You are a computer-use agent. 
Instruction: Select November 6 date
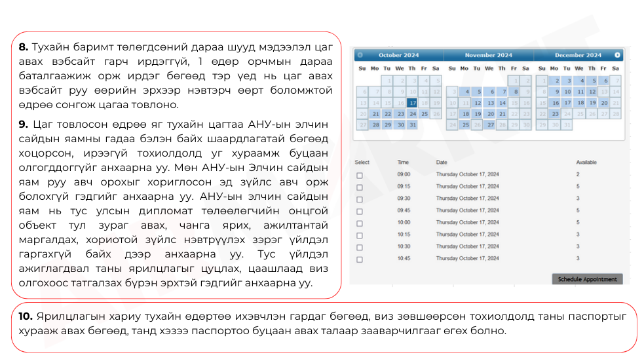click(490, 92)
